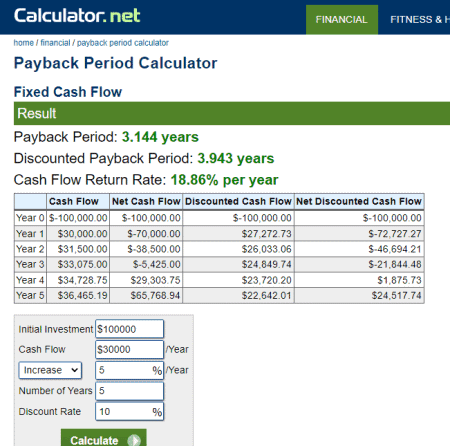
Task: Click the Calculator.net logo
Action: [77, 15]
